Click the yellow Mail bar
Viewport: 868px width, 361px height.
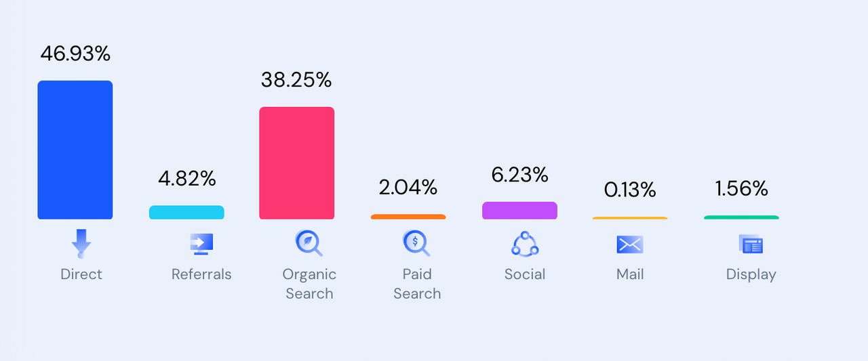(x=630, y=218)
